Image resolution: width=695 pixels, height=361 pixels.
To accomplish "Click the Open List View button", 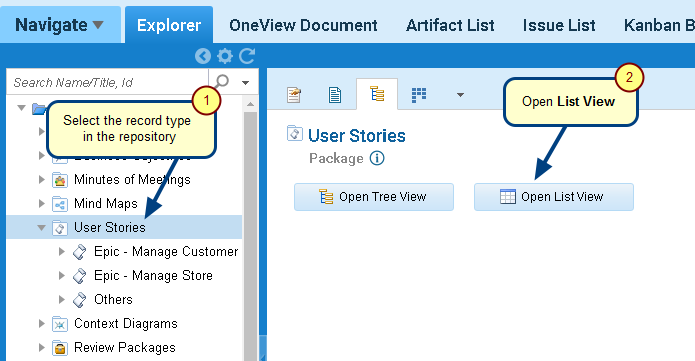I will coord(554,197).
